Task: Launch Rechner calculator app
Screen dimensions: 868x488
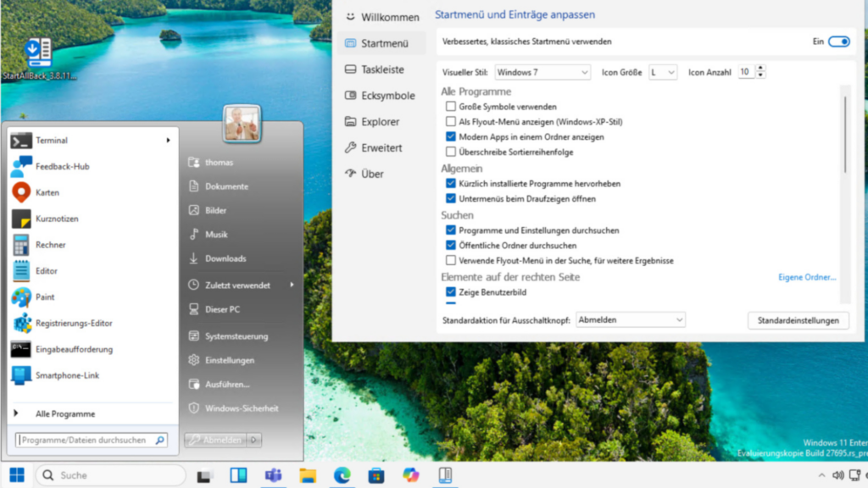Action: click(50, 245)
